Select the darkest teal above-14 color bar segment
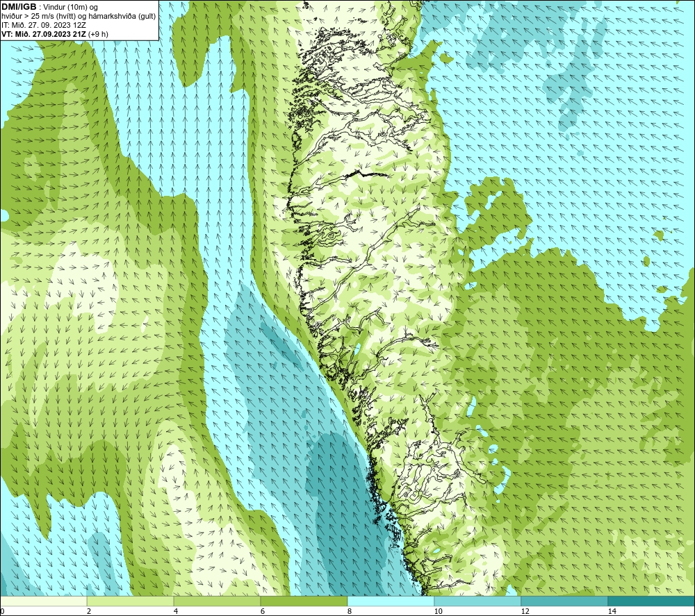 click(x=652, y=601)
